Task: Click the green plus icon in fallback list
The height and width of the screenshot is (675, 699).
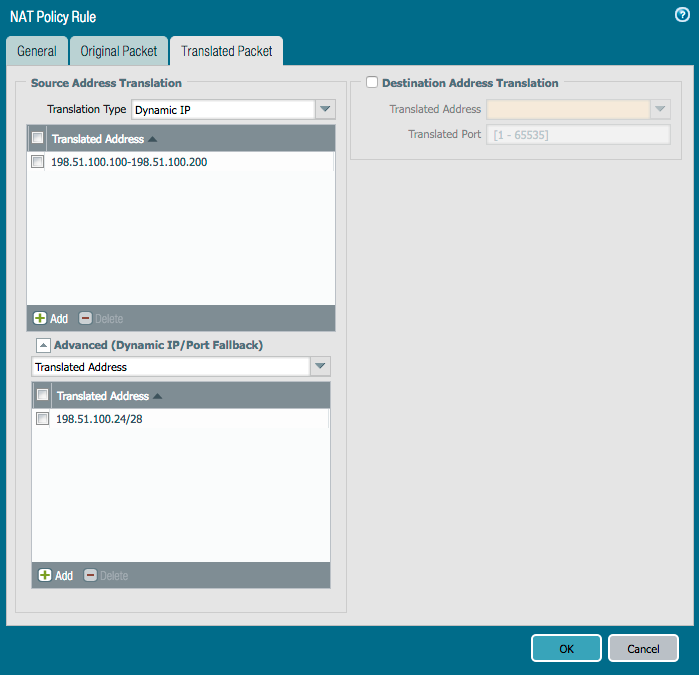Action: 45,575
